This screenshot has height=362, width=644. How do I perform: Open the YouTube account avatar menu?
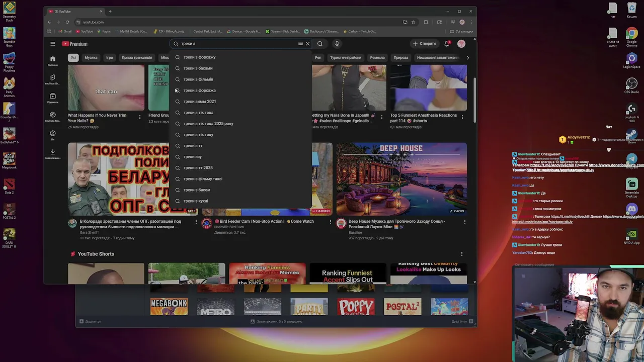(461, 44)
